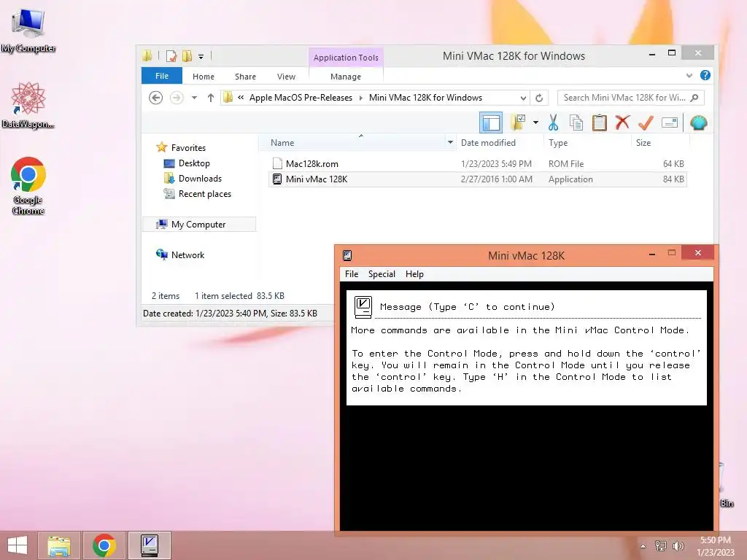The width and height of the screenshot is (747, 560).
Task: Open the Mini vMac Special menu
Action: 382,274
